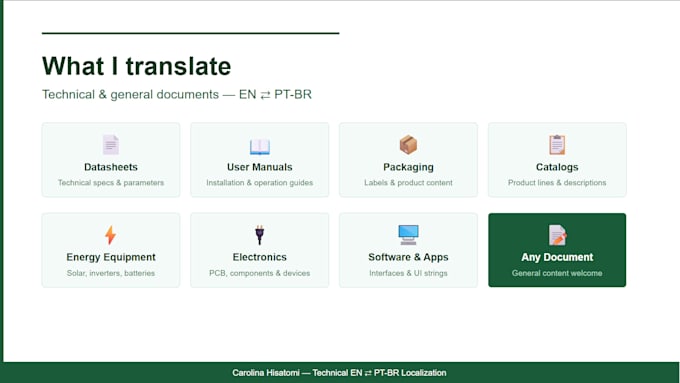Viewport: 680px width, 383px height.
Task: Select the Electronics card title
Action: [259, 257]
